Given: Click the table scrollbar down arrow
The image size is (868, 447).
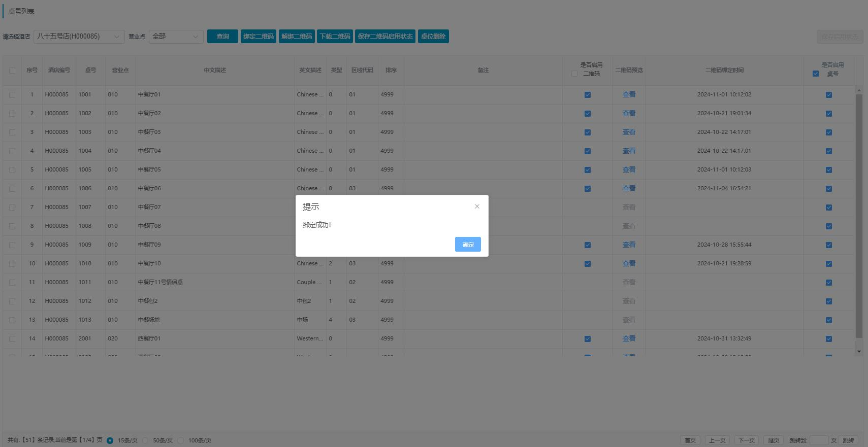Looking at the screenshot, I should pyautogui.click(x=859, y=351).
